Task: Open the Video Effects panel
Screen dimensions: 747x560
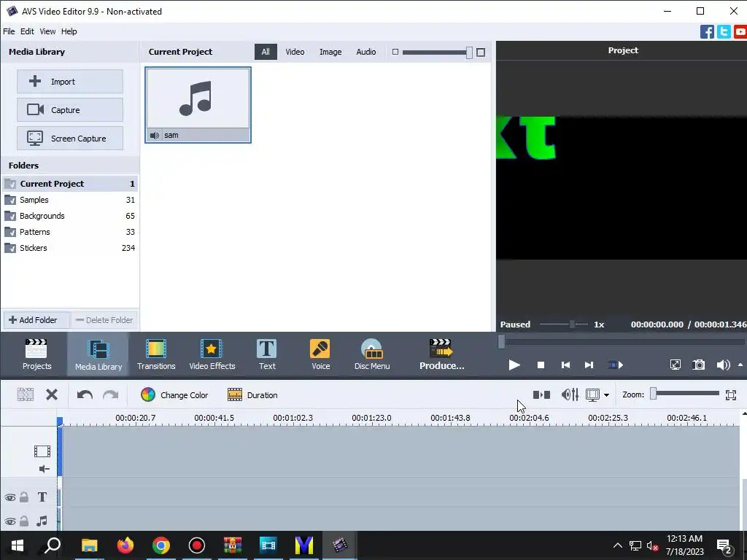Action: [x=212, y=354]
